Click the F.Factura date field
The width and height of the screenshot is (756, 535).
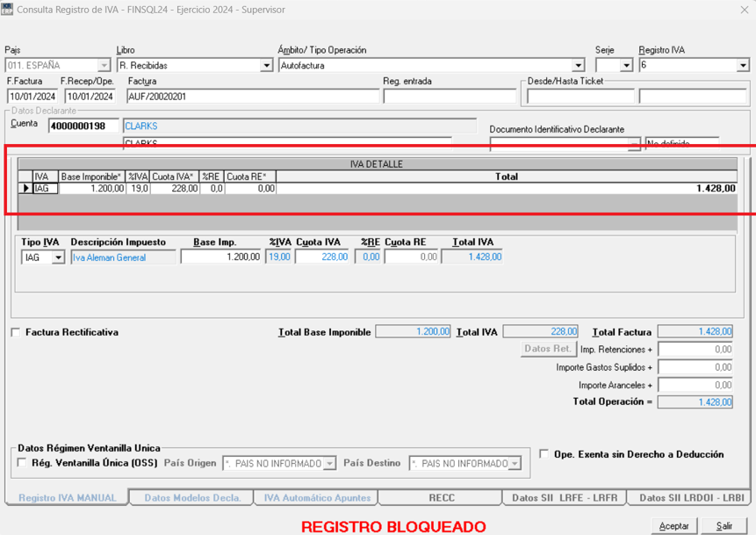tap(32, 97)
